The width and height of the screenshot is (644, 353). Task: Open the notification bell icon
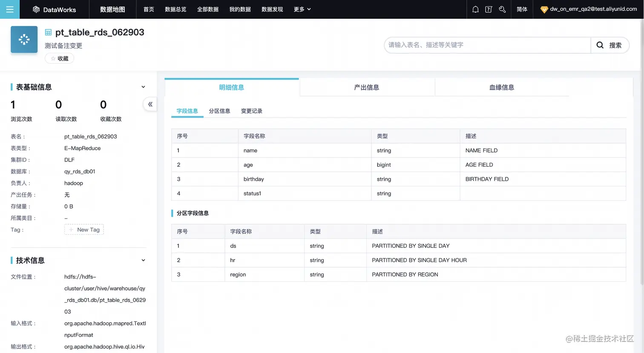coord(475,9)
